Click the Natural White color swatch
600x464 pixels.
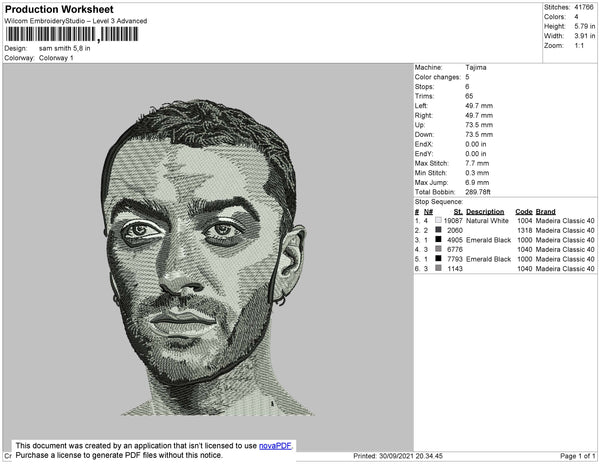click(x=438, y=220)
